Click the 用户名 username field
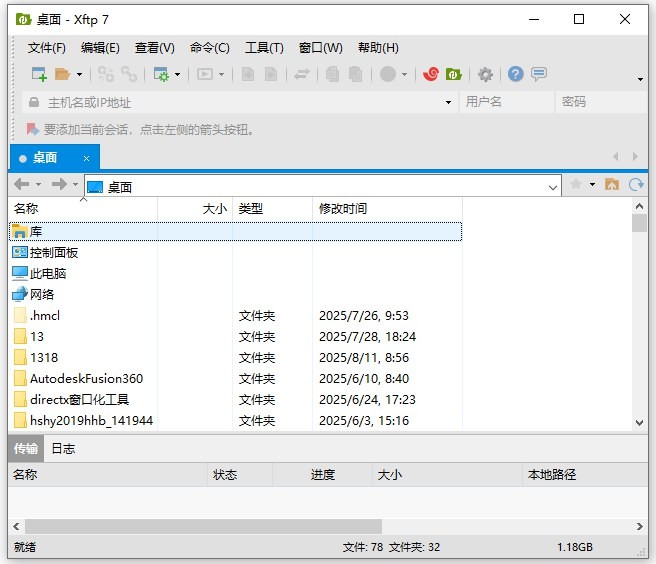The width and height of the screenshot is (656, 564). click(x=507, y=102)
